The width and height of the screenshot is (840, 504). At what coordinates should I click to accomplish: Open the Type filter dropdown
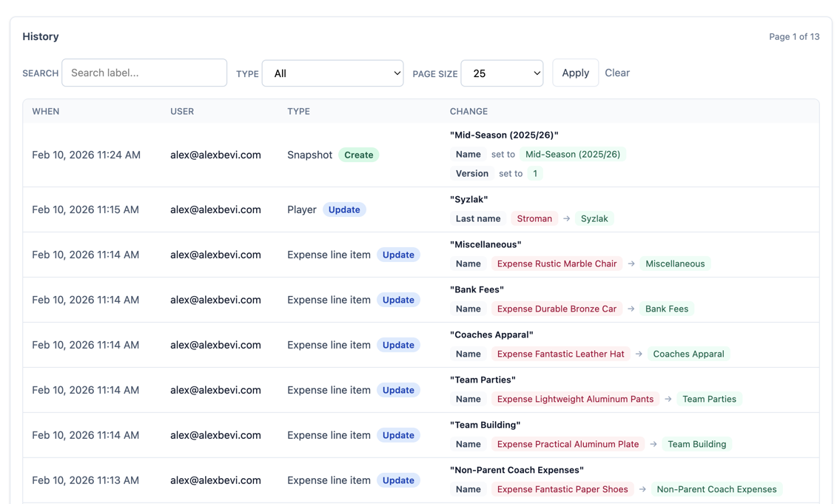(x=332, y=73)
